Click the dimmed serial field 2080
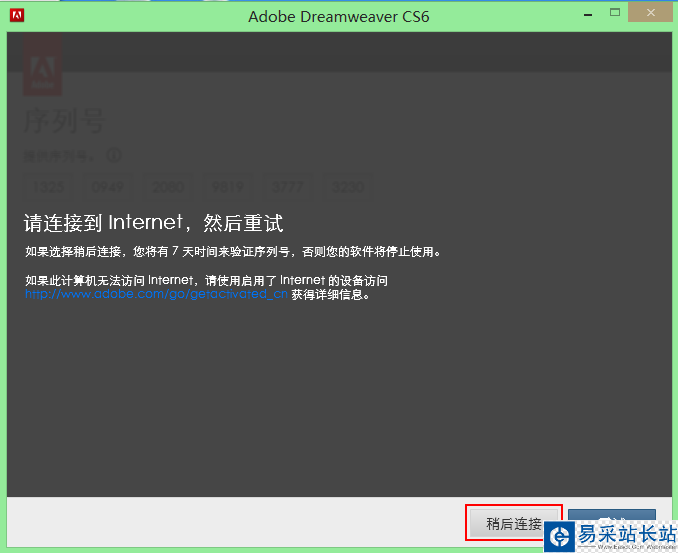The height and width of the screenshot is (553, 678). (168, 187)
